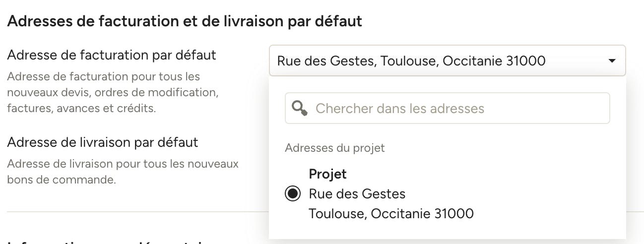Select the Projet address radio button
This screenshot has width=644, height=244.
click(293, 194)
